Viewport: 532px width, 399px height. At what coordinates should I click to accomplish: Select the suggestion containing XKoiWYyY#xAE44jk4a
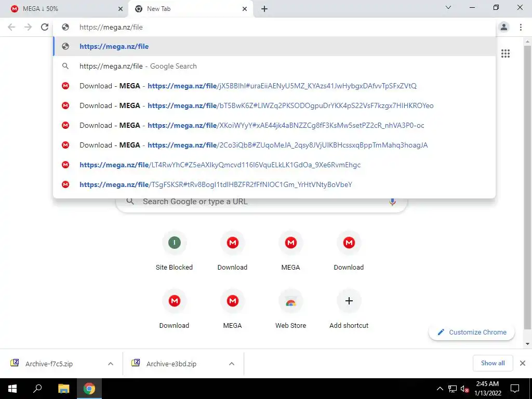274,125
